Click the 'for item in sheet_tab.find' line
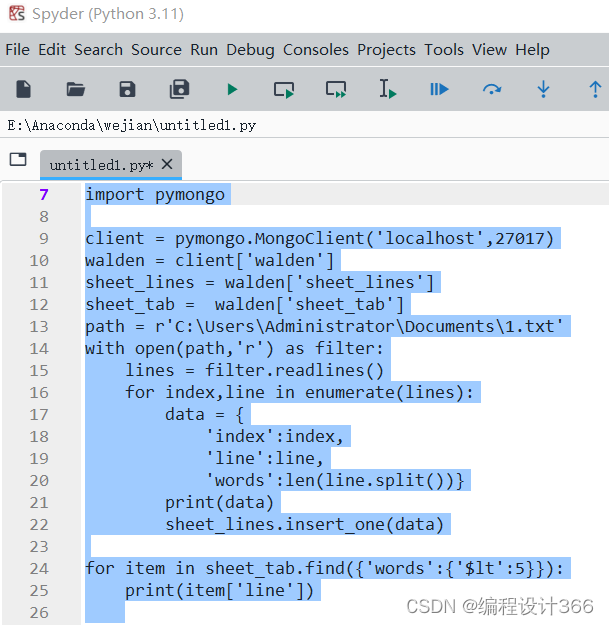This screenshot has height=625, width=609. (x=324, y=568)
